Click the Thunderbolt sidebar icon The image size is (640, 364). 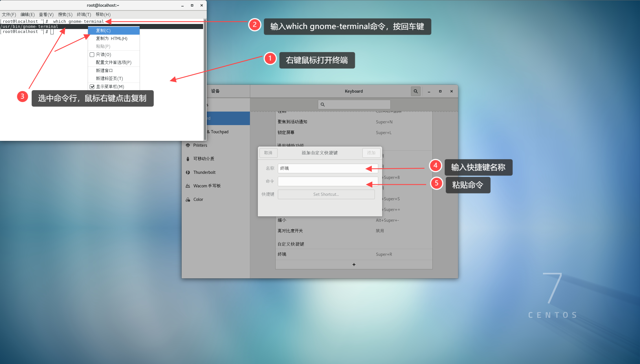click(x=188, y=172)
